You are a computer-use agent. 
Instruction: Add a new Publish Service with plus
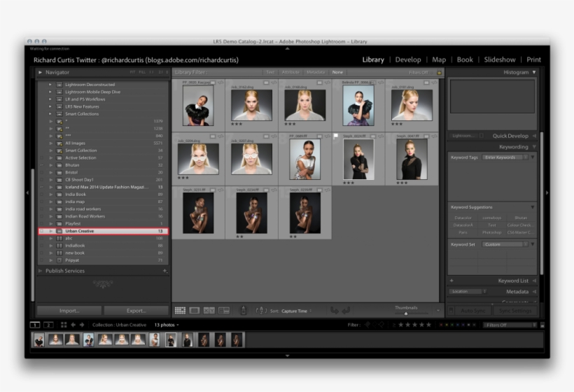(164, 270)
